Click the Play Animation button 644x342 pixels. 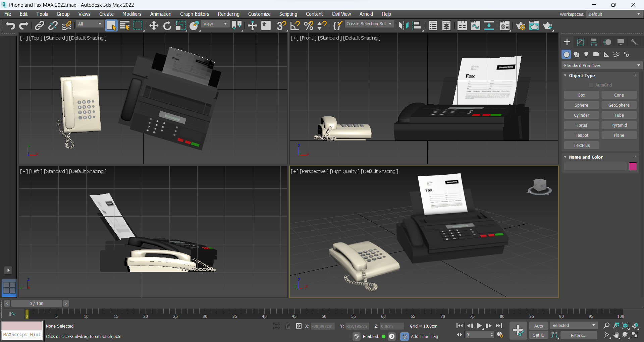click(x=479, y=326)
